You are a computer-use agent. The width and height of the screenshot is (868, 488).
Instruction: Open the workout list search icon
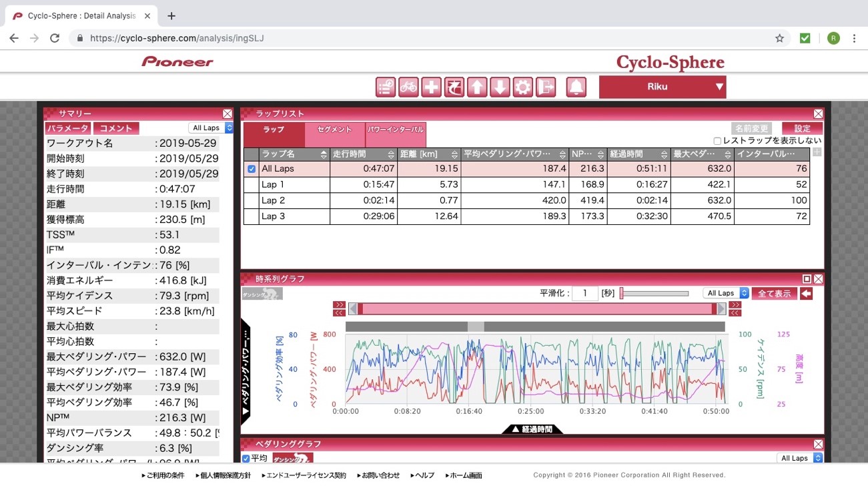386,87
